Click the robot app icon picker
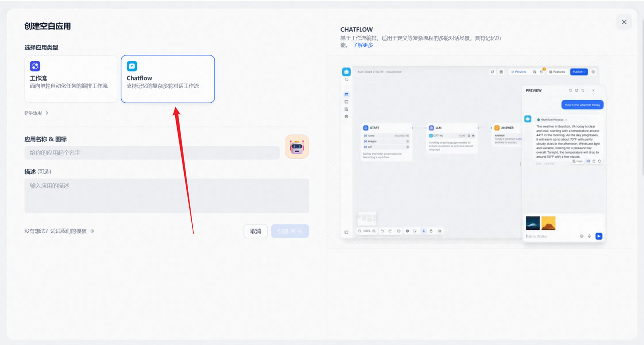Screen dimensions: 644x345 pos(297,147)
